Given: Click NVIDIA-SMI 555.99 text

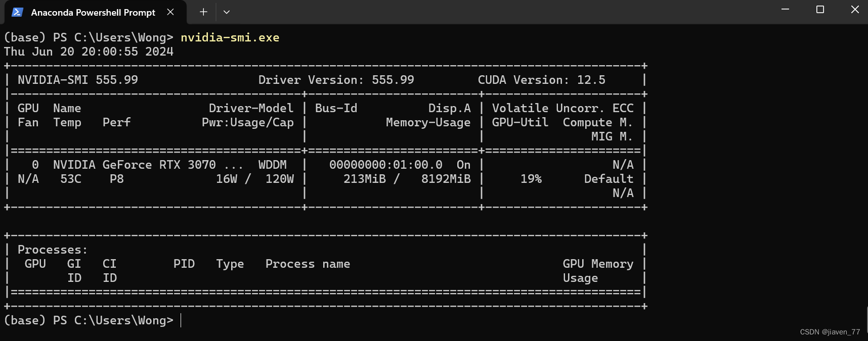Looking at the screenshot, I should click(78, 80).
